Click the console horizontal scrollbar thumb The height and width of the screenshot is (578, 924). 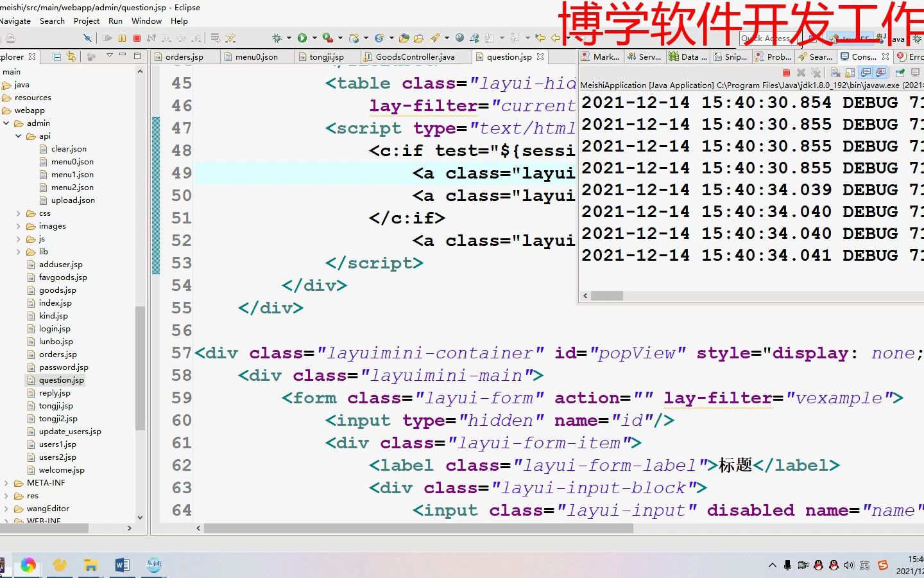point(607,296)
